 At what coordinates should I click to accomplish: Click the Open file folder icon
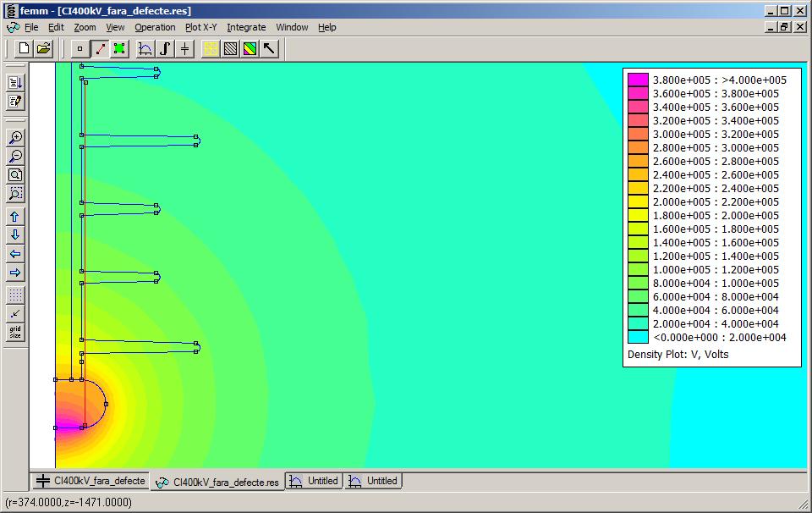coord(43,49)
